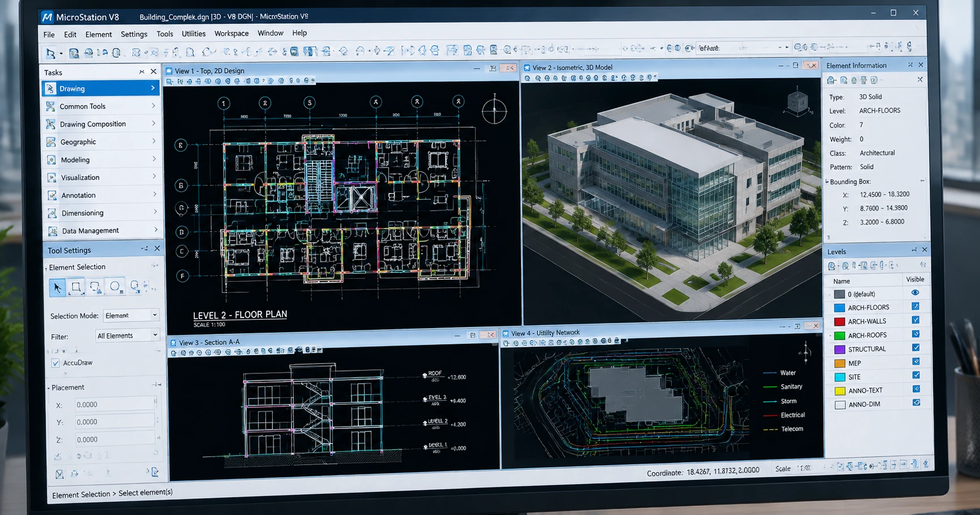Image resolution: width=980 pixels, height=515 pixels.
Task: Collapse the Bounding Box section
Action: pos(827,182)
